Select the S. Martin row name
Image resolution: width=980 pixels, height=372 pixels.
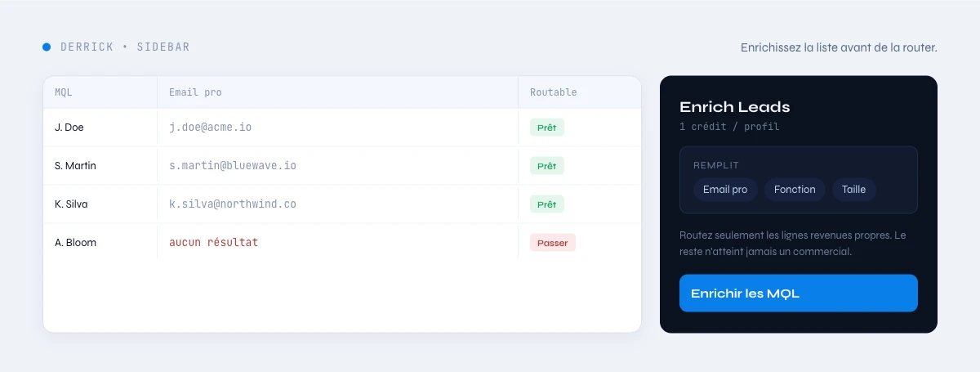(75, 166)
